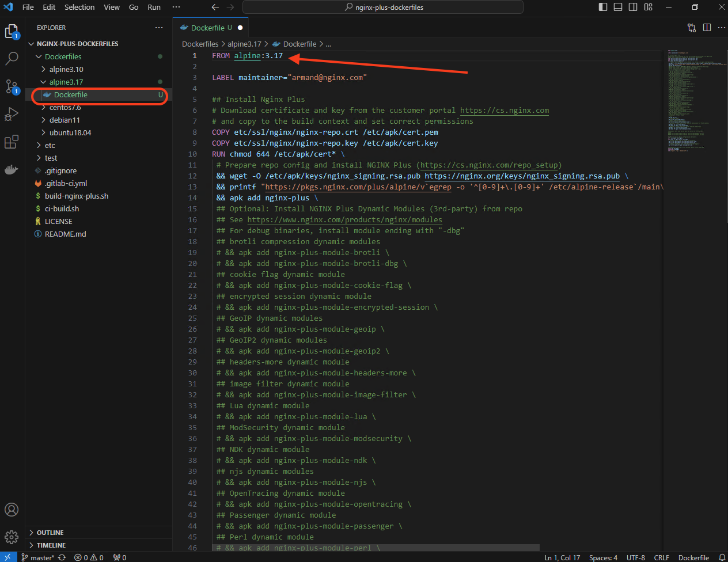Image resolution: width=728 pixels, height=562 pixels.
Task: Open the master branch indicator in status bar
Action: coord(37,557)
